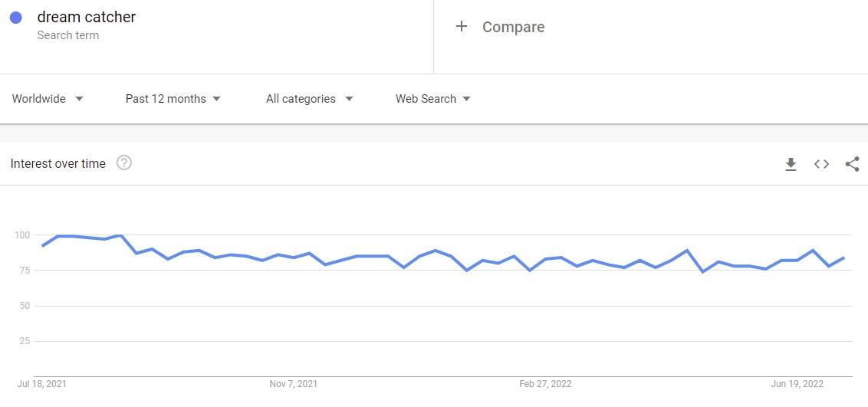Click the blue dot for dream catcher
Screen dimensions: 868x407
[x=16, y=18]
